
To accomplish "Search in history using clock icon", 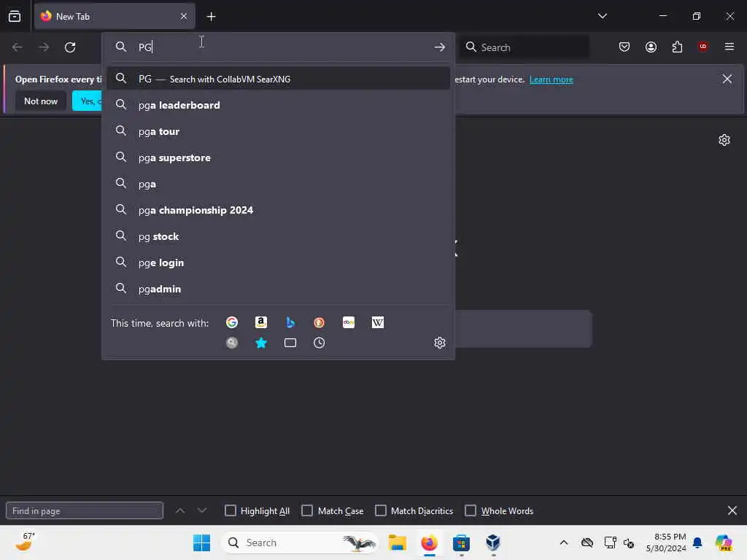I will (x=320, y=343).
